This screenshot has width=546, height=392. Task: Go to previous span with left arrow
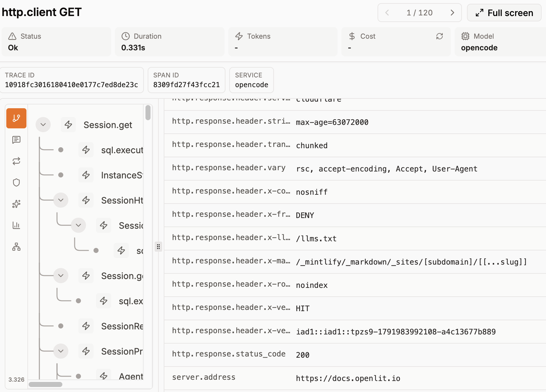click(x=387, y=13)
